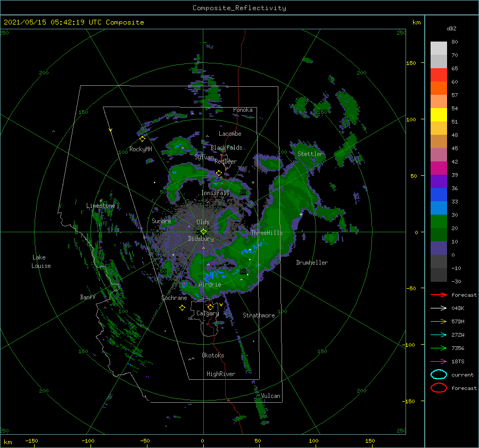Click the magenta high-reflectivity cell near Cochrane
Image resolution: width=479 pixels, height=448 pixels.
184,283
